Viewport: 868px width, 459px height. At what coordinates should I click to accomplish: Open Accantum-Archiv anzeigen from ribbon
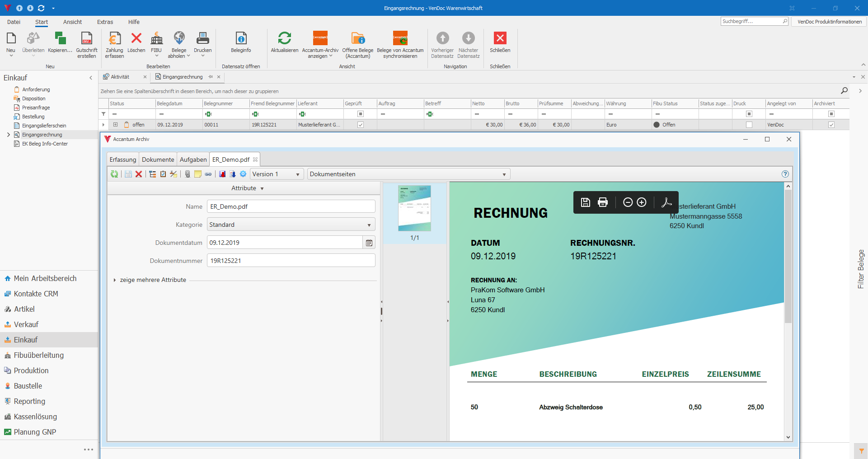[320, 39]
